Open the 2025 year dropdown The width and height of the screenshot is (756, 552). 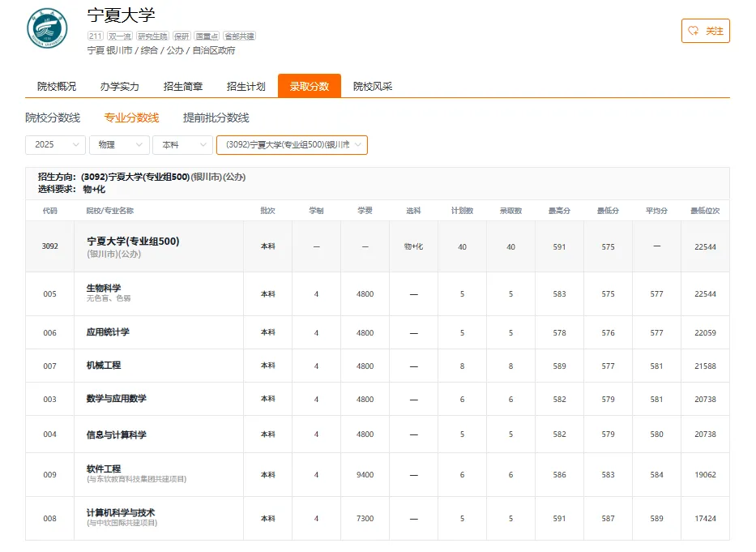pos(55,145)
